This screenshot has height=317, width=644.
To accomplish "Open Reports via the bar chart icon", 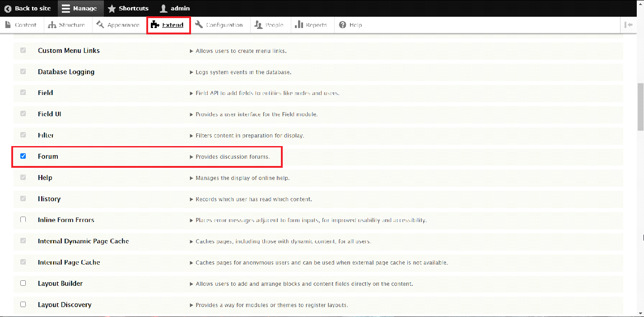I will [x=299, y=25].
